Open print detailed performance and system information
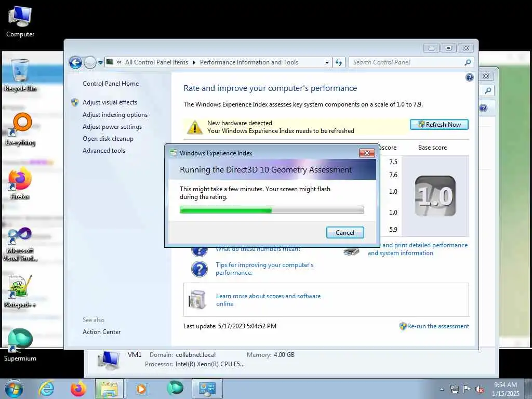 pyautogui.click(x=418, y=249)
